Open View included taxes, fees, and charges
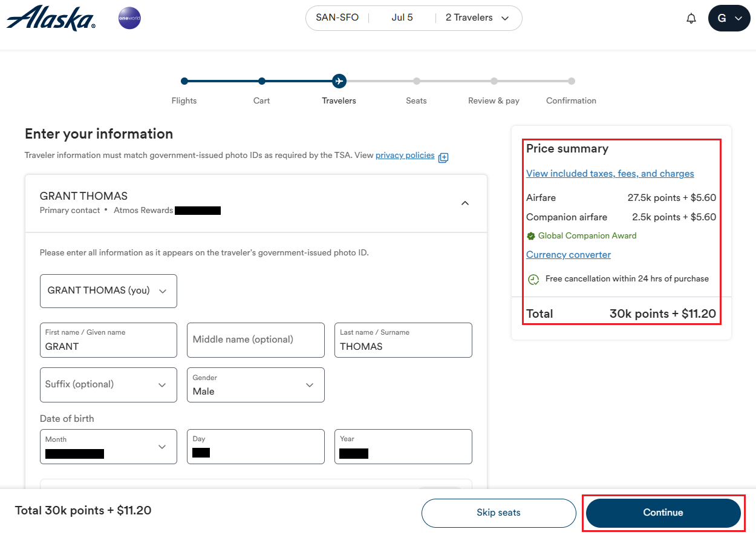Viewport: 756px width, 535px height. [610, 174]
